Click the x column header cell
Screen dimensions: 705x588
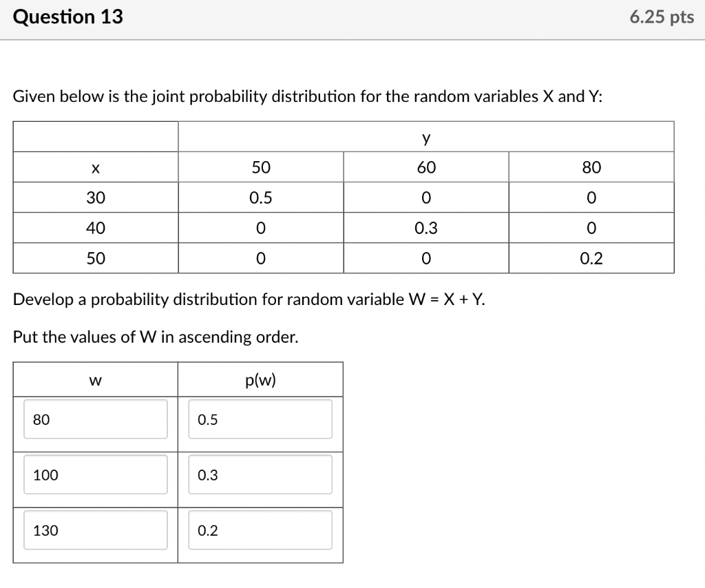[95, 167]
